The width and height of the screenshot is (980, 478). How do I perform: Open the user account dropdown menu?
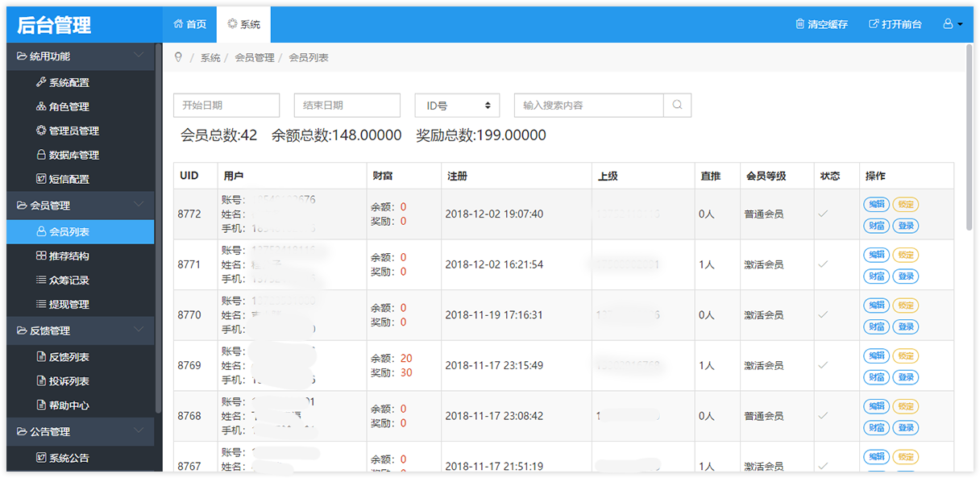[953, 24]
